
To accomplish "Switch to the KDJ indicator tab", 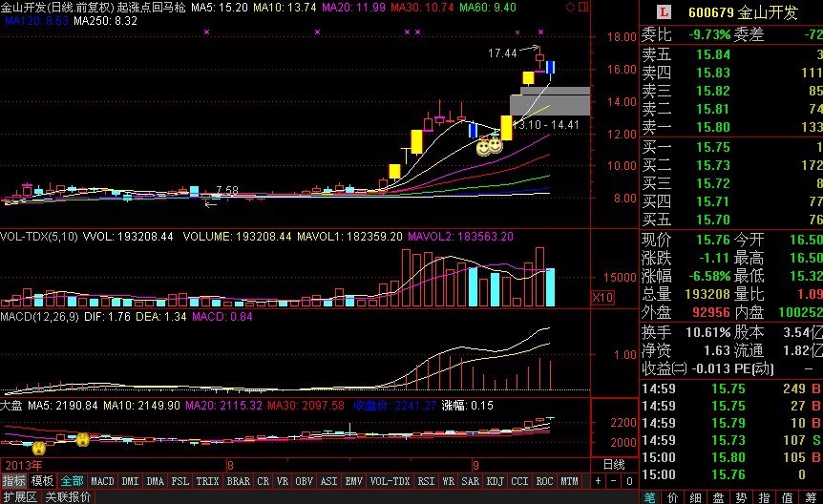I will click(495, 481).
